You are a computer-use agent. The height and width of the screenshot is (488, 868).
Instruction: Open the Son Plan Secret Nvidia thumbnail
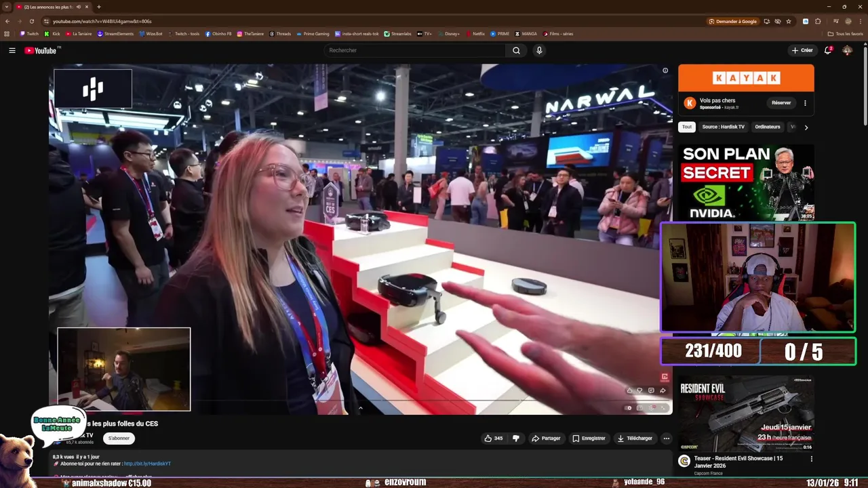point(746,182)
